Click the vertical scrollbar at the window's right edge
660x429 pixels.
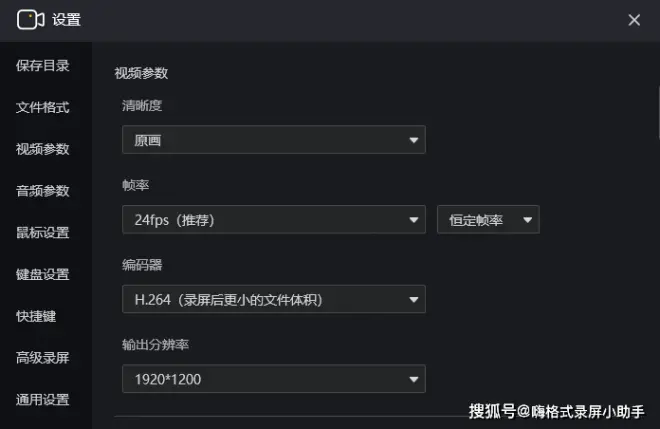point(658,112)
